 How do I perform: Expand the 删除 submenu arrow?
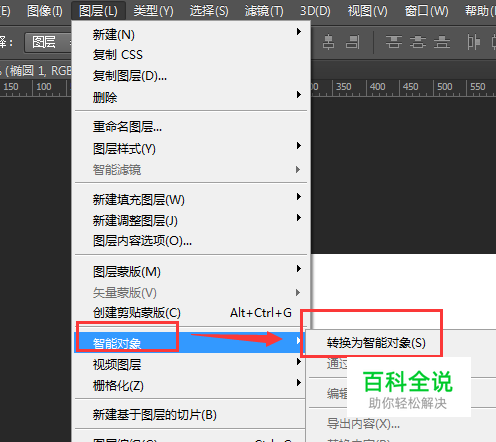click(x=299, y=95)
